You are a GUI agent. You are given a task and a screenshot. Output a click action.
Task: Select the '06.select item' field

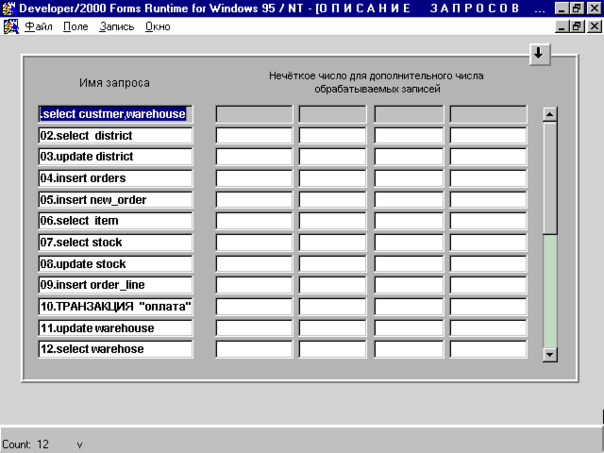tap(116, 221)
